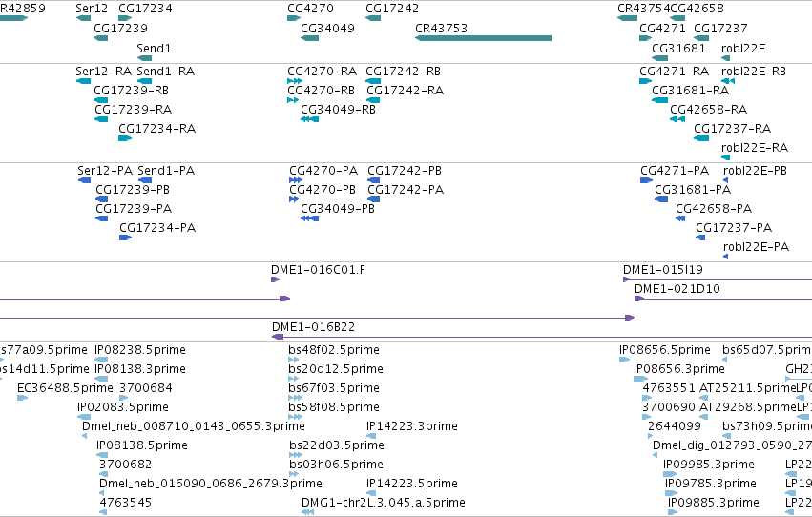
Task: Select the 2644099 EST label
Action: [x=675, y=426]
